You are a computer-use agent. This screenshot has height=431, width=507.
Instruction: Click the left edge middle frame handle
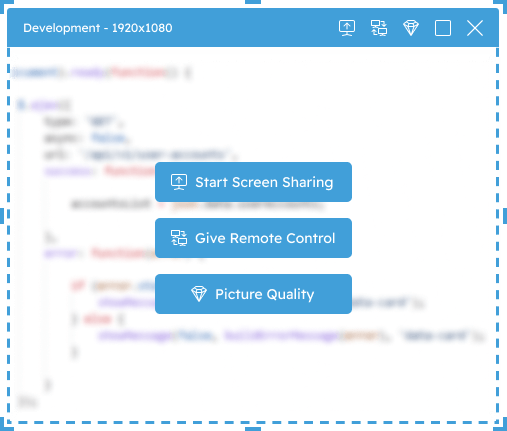pos(2,216)
